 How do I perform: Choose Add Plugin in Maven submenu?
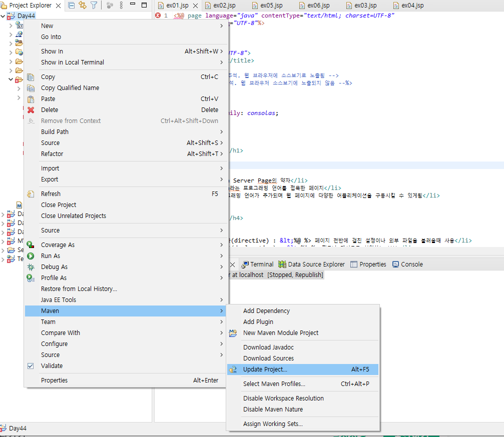coord(303,321)
